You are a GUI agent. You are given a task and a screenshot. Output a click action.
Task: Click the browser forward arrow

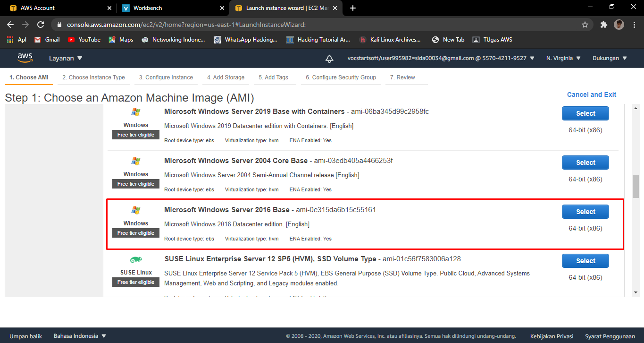tap(25, 25)
